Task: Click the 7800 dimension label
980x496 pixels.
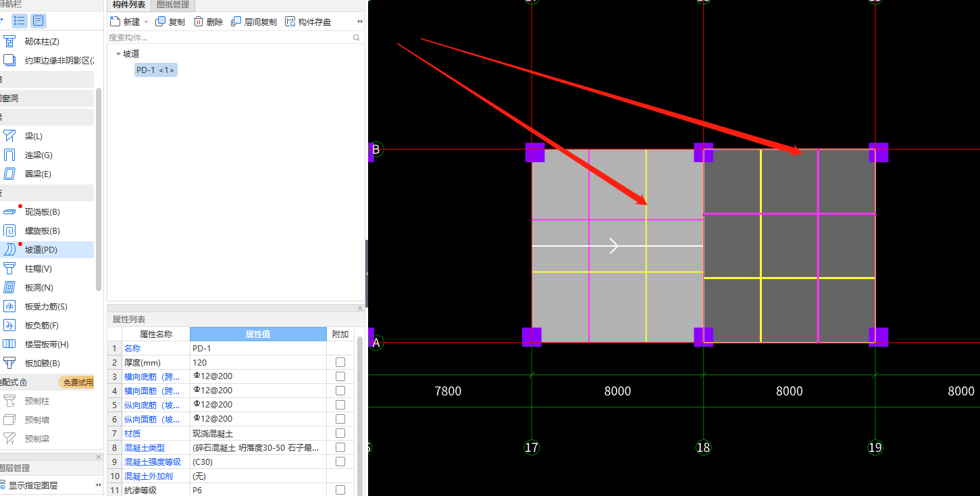Action: [448, 391]
